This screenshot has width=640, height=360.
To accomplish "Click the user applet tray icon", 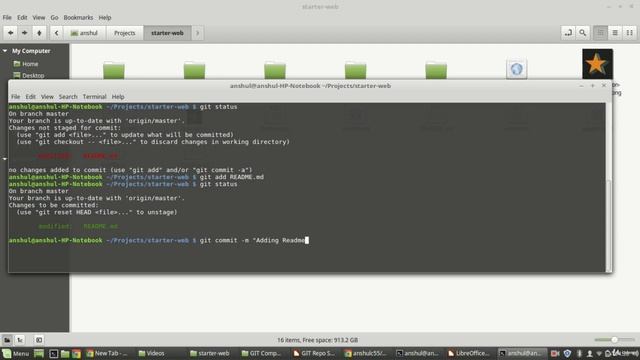I will coord(589,353).
